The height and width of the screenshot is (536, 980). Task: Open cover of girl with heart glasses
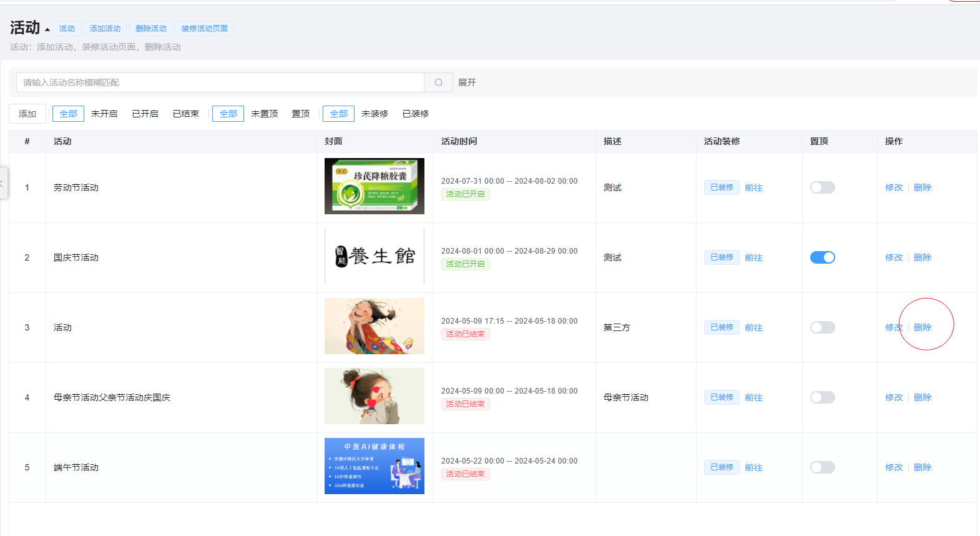(x=375, y=396)
